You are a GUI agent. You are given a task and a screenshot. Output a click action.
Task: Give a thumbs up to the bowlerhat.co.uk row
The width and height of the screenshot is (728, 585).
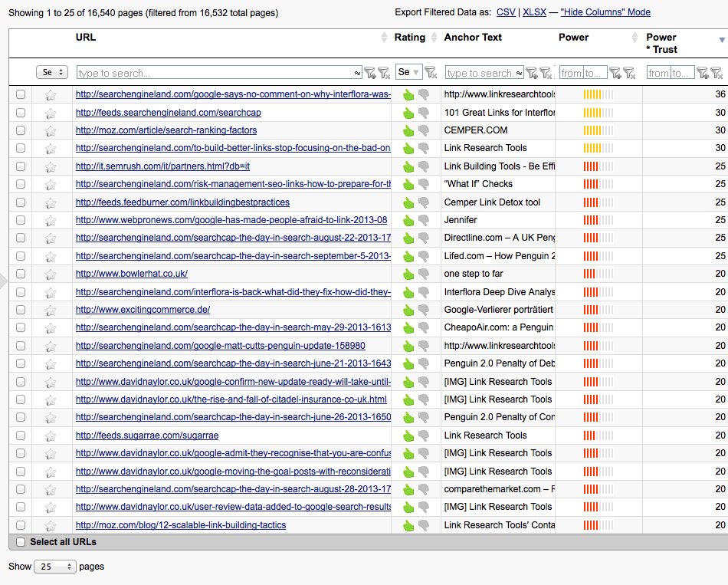click(x=408, y=274)
